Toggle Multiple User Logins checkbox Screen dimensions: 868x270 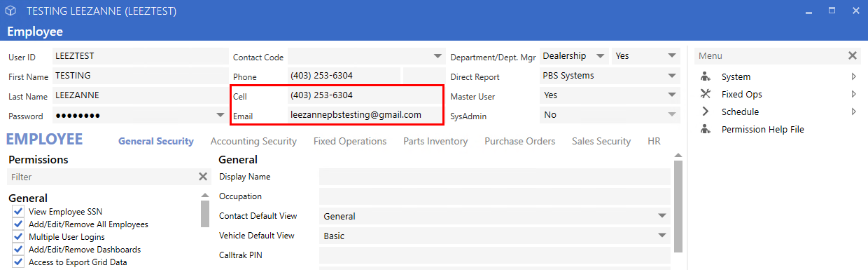18,236
